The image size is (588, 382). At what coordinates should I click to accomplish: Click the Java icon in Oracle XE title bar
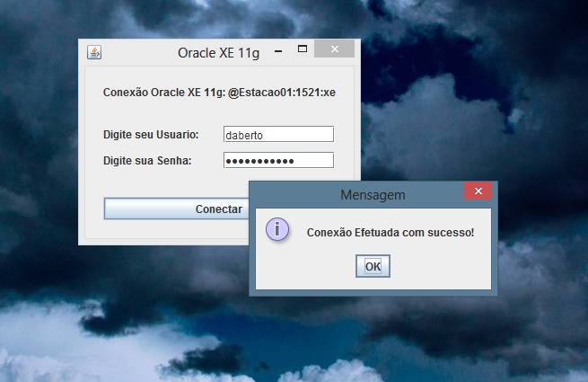point(94,52)
